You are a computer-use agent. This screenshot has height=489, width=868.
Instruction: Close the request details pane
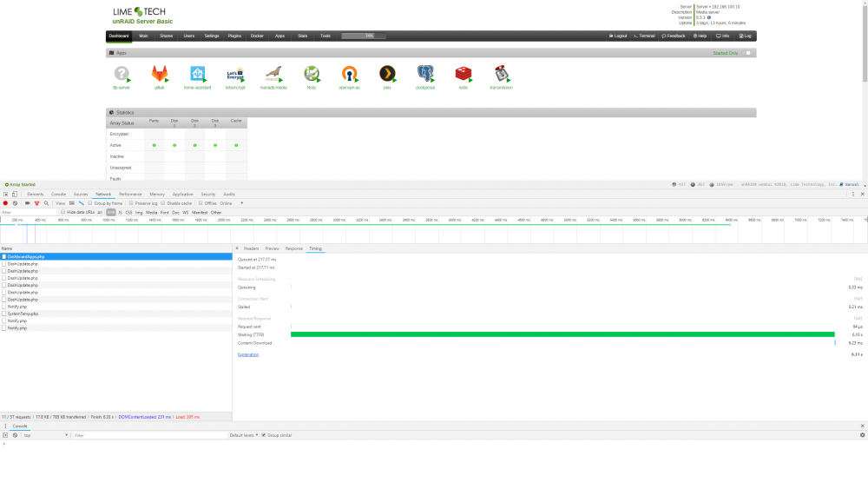237,248
